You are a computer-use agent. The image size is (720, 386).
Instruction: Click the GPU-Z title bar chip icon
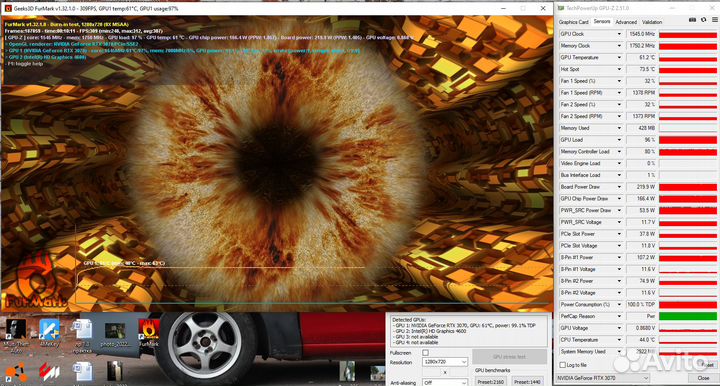[x=561, y=8]
